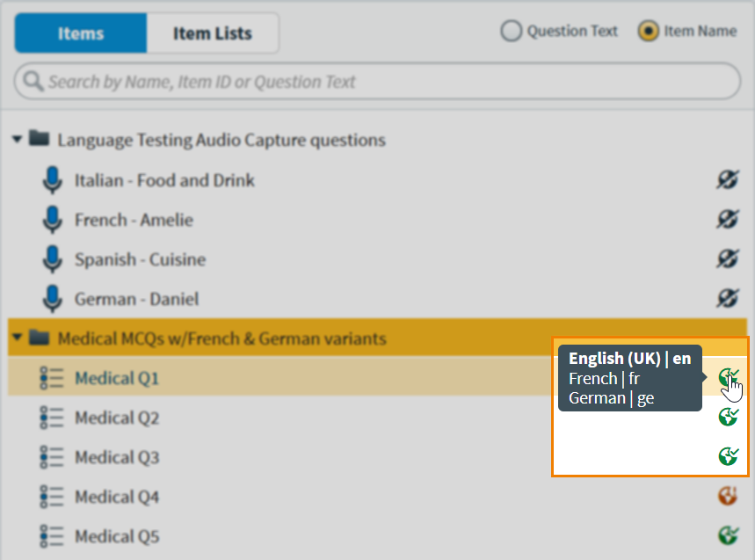Image resolution: width=755 pixels, height=560 pixels.
Task: Toggle the hidden-eye icon for German - Daniel
Action: coord(727,299)
